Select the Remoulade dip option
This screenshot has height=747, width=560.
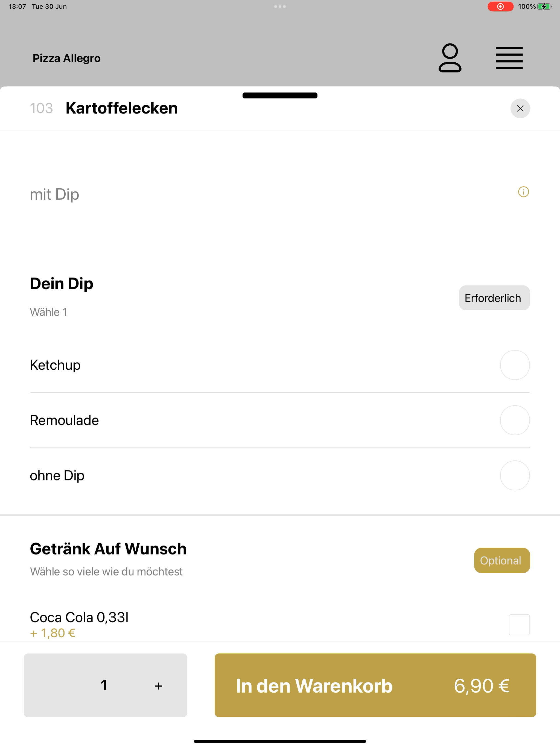click(515, 420)
